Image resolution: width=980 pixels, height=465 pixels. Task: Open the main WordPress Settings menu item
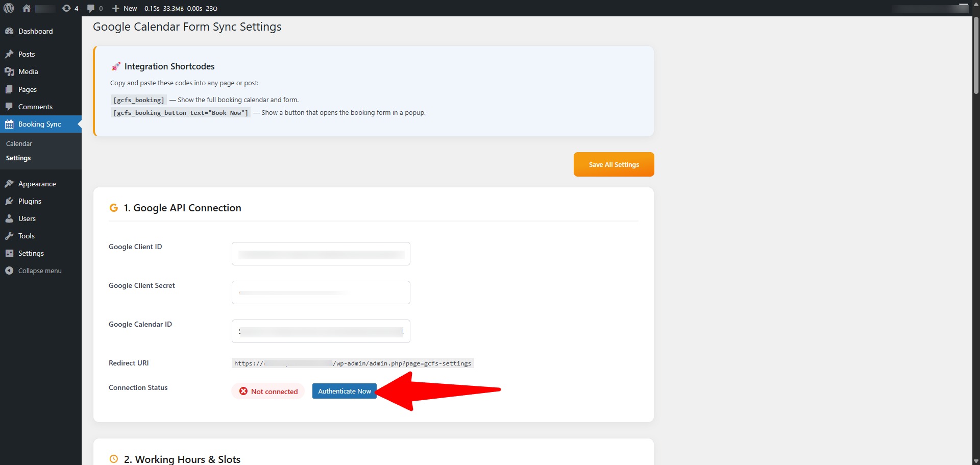click(41, 253)
